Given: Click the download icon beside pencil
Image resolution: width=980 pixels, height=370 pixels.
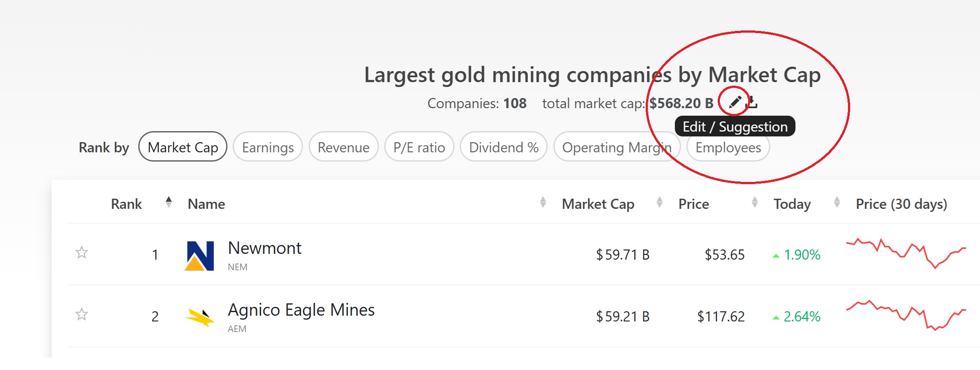Looking at the screenshot, I should [x=752, y=102].
